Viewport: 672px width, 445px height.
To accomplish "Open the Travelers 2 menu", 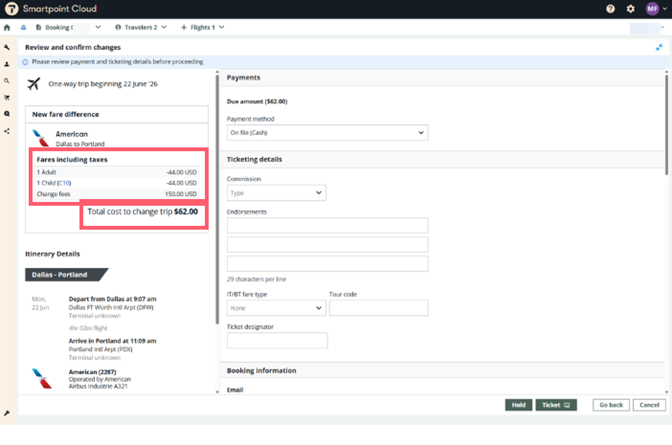I will [141, 27].
